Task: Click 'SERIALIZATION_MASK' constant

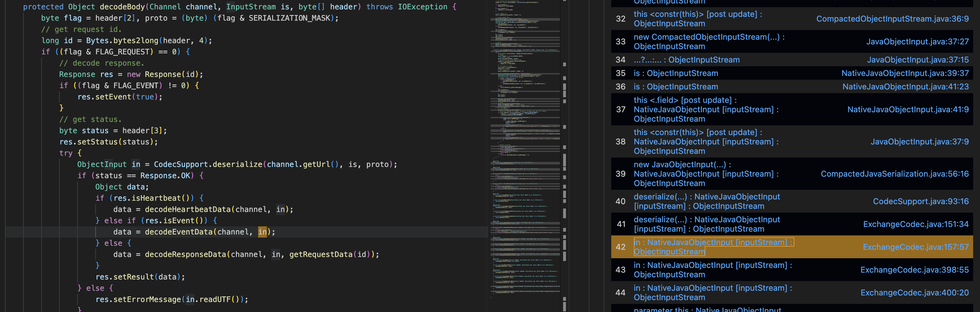Action: [289, 18]
